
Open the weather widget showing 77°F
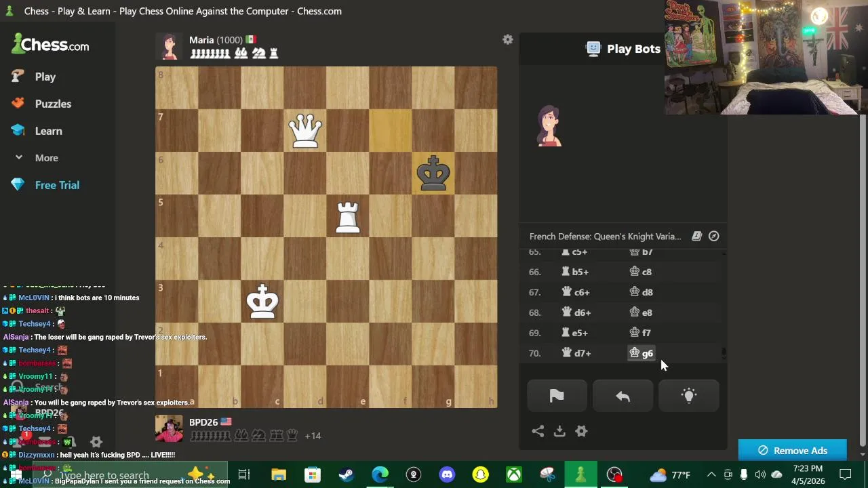click(670, 475)
